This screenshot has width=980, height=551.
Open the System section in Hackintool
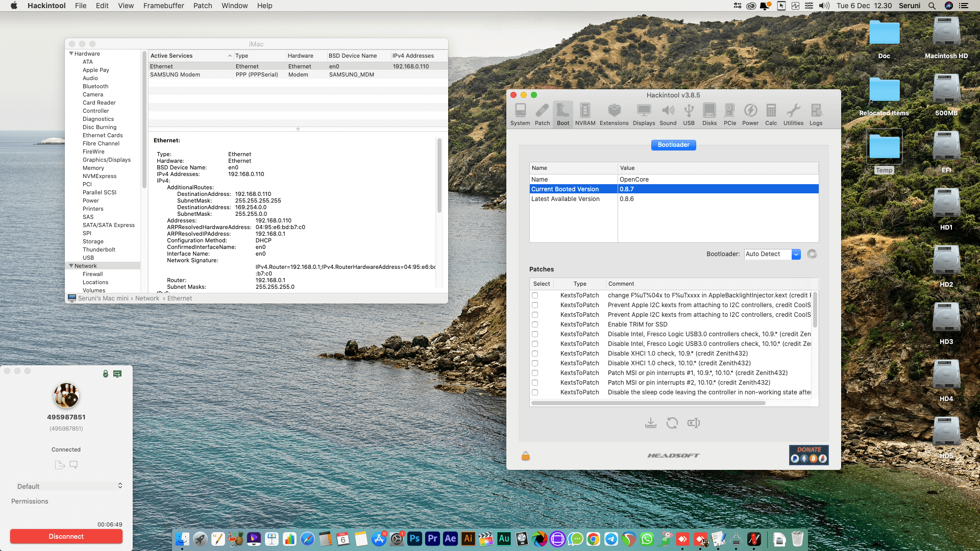point(520,113)
